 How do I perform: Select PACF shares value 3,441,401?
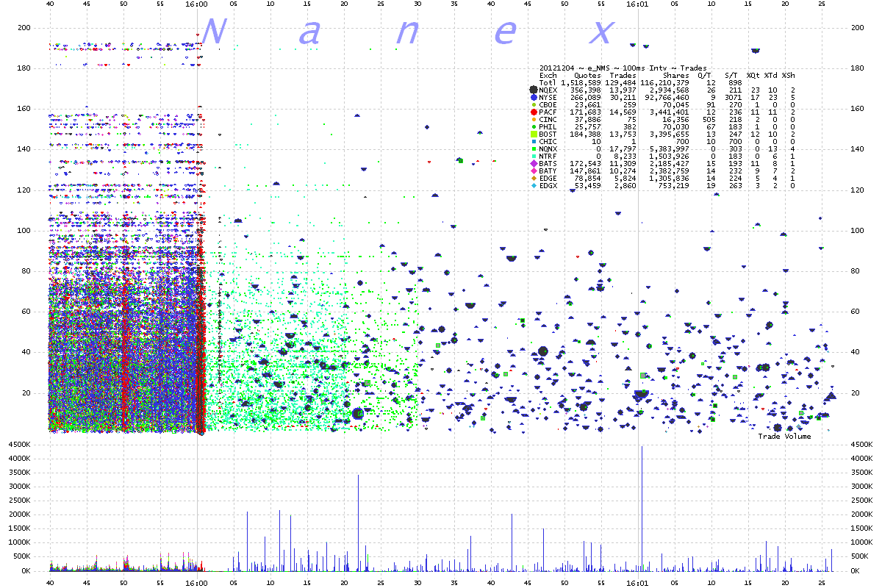pyautogui.click(x=669, y=112)
